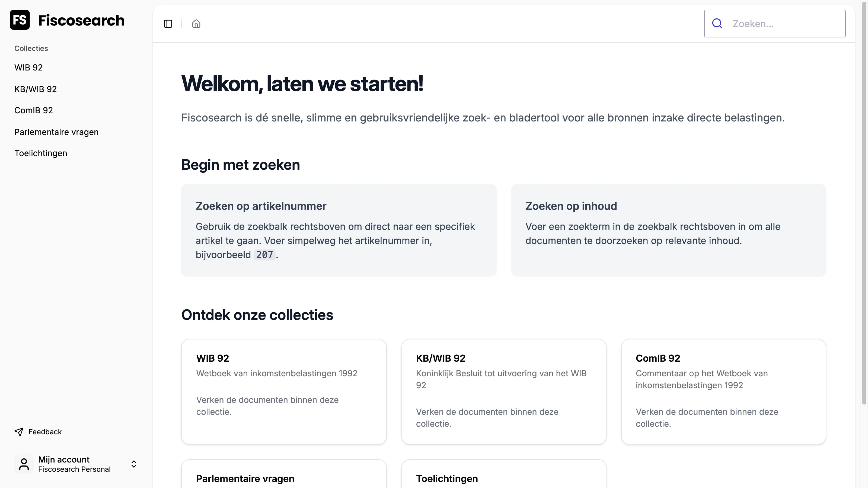This screenshot has height=488, width=868.
Task: Open the home page via house icon
Action: 196,24
